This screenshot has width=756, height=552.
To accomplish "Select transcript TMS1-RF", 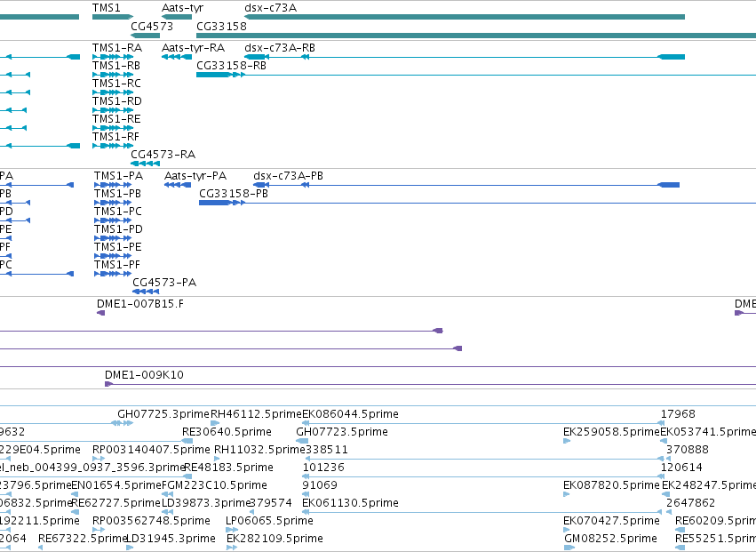I will 113,146.
